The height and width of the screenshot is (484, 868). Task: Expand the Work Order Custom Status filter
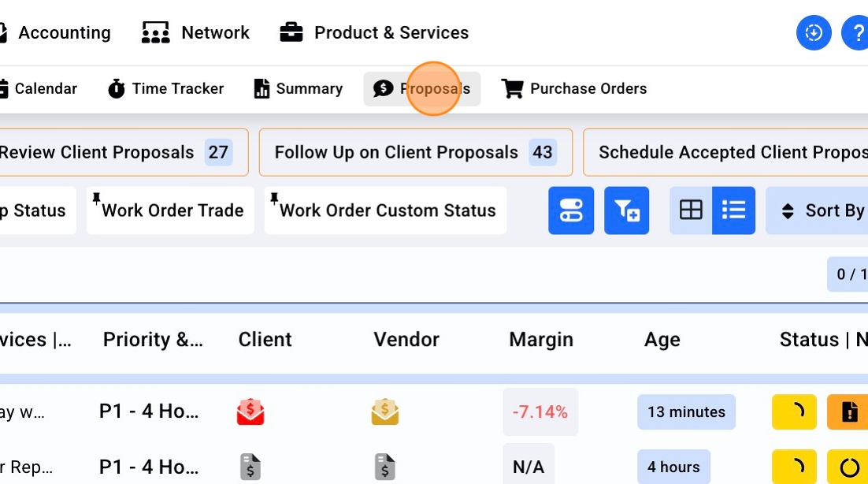386,210
